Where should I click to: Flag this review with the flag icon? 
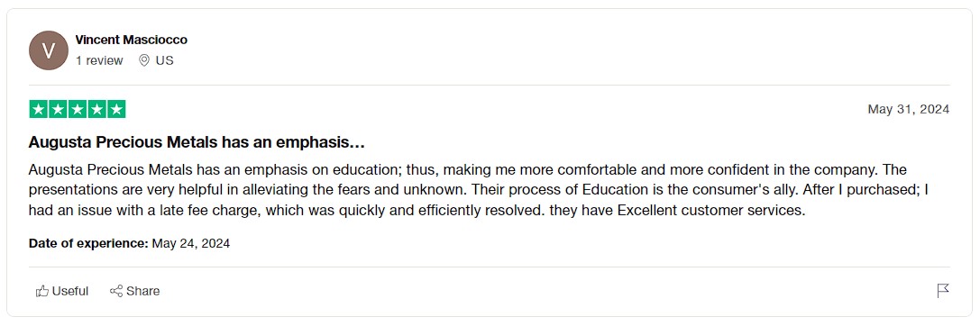[943, 291]
